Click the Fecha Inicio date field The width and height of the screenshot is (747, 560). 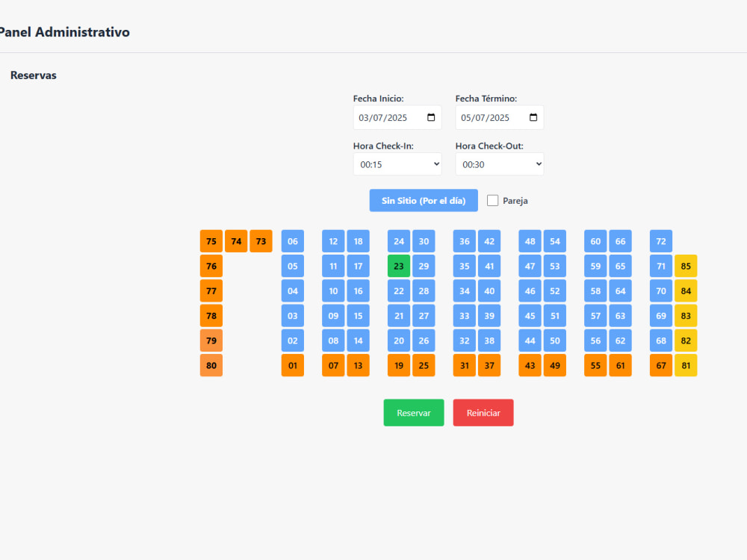[397, 118]
